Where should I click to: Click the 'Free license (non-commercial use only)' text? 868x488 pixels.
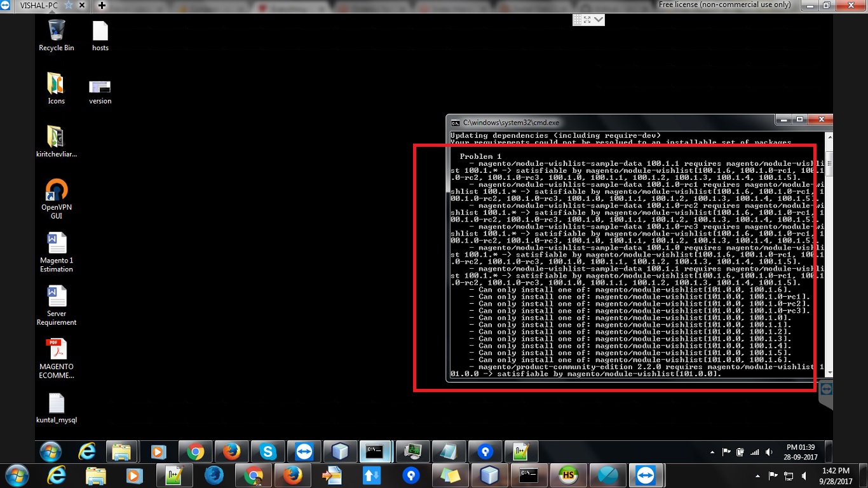(x=725, y=4)
